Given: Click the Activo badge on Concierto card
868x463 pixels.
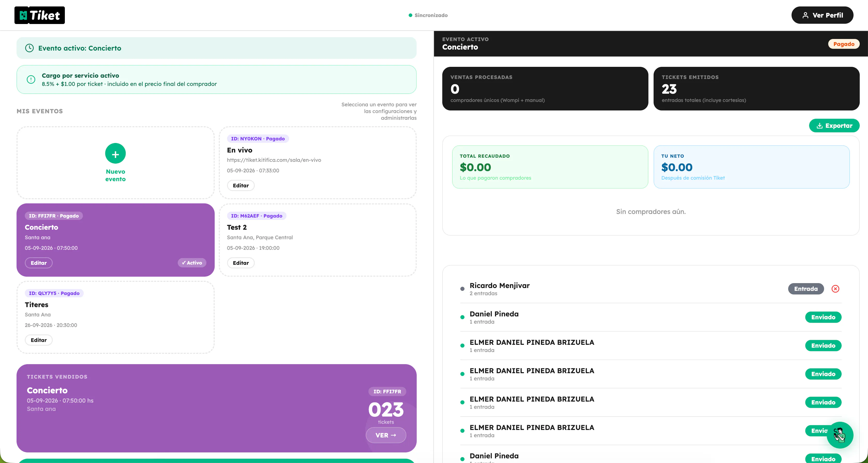Looking at the screenshot, I should coord(192,263).
